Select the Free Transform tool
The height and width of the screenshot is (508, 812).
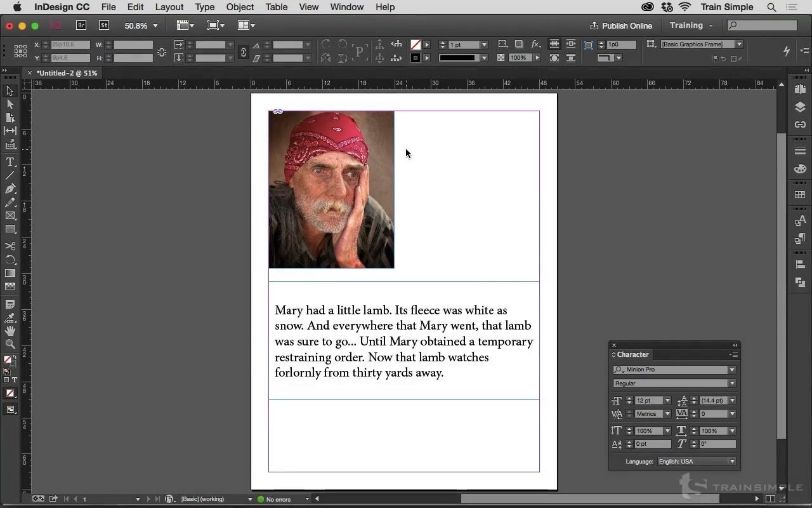click(10, 260)
